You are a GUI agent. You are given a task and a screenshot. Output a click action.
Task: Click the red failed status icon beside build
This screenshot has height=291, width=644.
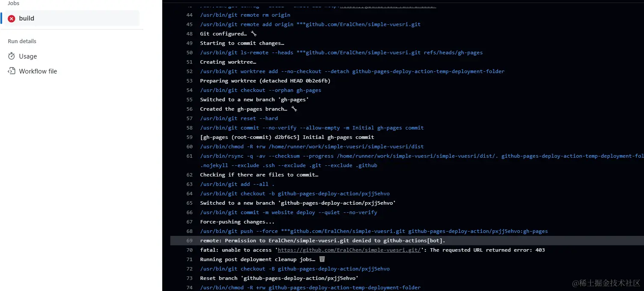(x=11, y=18)
